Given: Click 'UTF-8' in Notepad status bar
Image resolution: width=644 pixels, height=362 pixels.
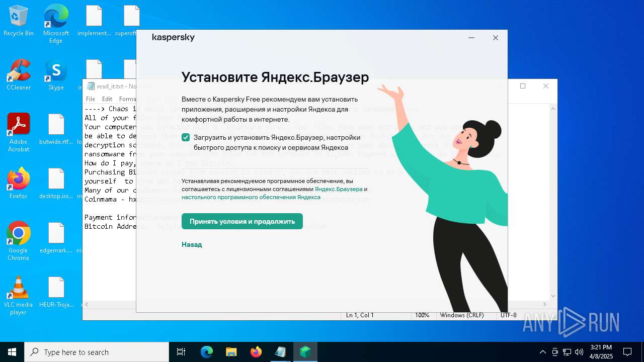Looking at the screenshot, I should (x=508, y=315).
